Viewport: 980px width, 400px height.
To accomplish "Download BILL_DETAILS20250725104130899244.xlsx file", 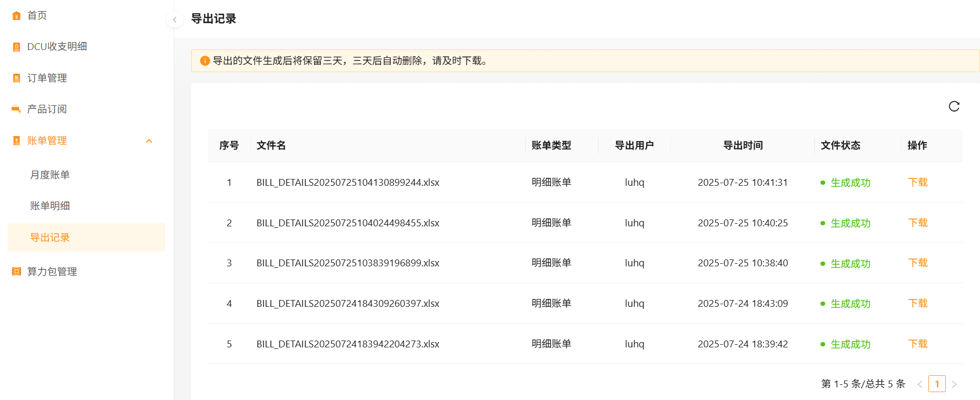I will [x=917, y=182].
